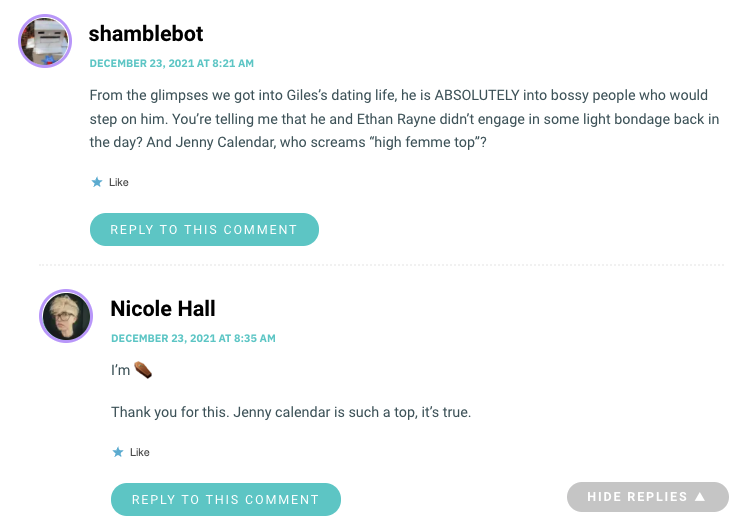Open the Nicole Hall username link
Viewport: 744px width, 532px height.
click(x=163, y=308)
